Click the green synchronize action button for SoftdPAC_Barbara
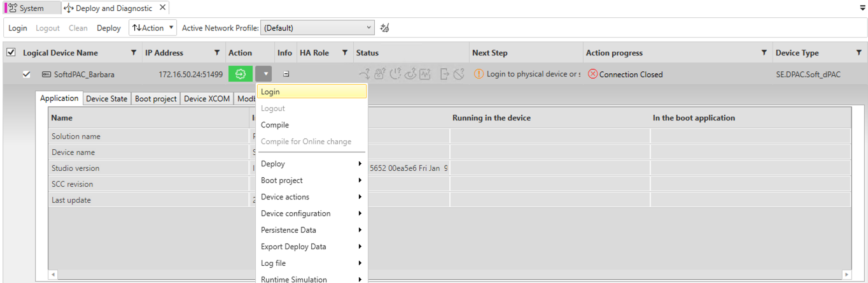The width and height of the screenshot is (868, 283). tap(240, 74)
